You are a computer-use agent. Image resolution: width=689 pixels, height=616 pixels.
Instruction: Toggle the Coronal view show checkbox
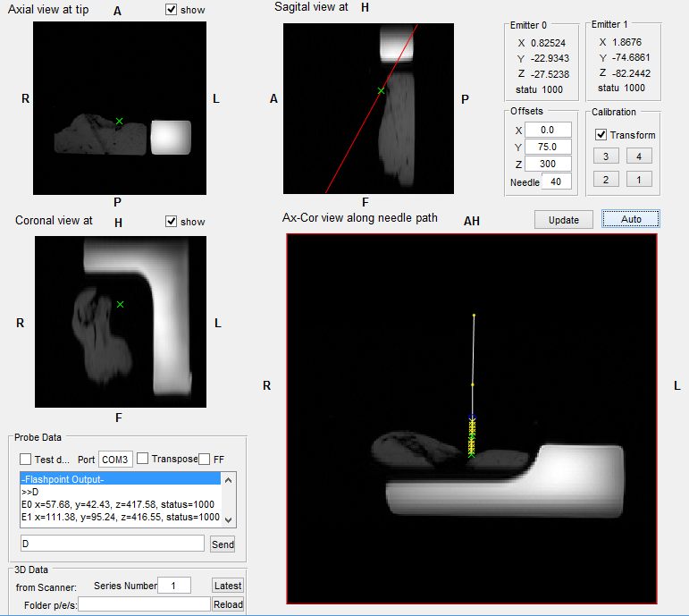(x=172, y=222)
